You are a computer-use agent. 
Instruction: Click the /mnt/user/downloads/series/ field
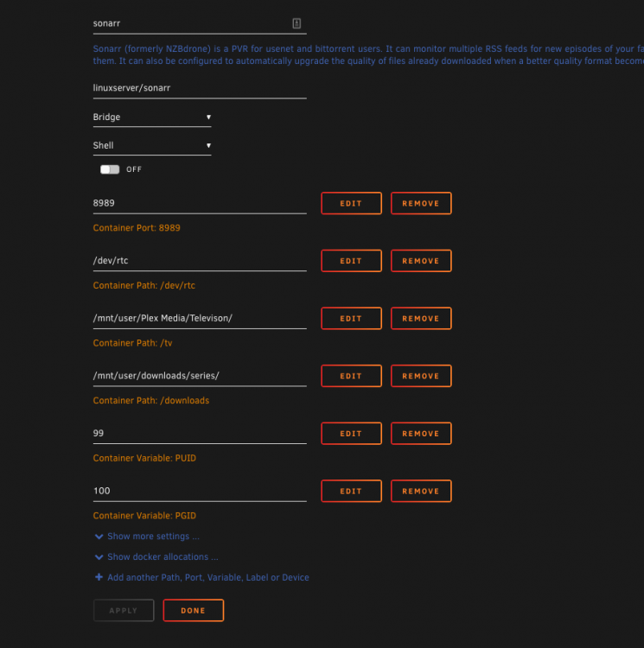(200, 376)
